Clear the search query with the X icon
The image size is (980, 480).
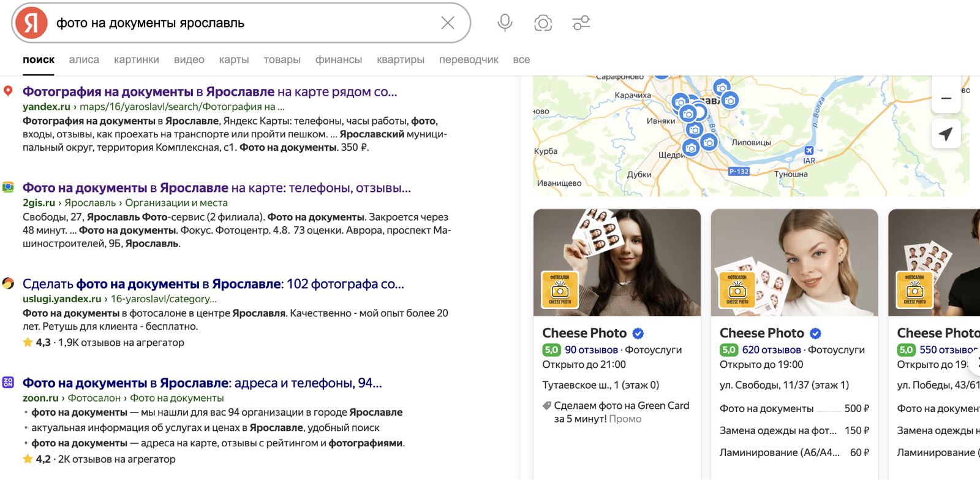[x=448, y=23]
